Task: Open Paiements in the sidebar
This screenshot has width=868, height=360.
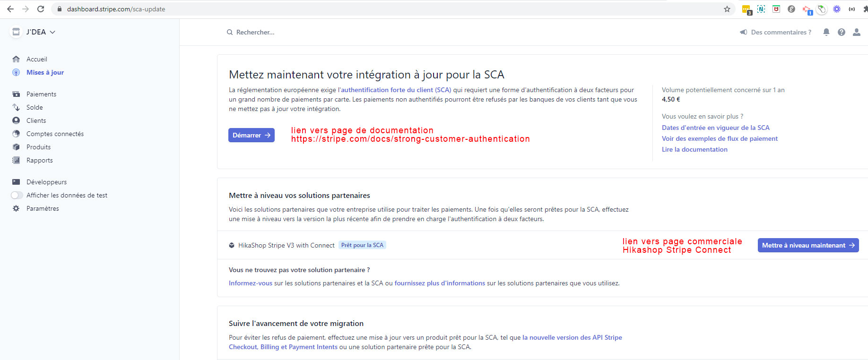Action: pyautogui.click(x=41, y=94)
